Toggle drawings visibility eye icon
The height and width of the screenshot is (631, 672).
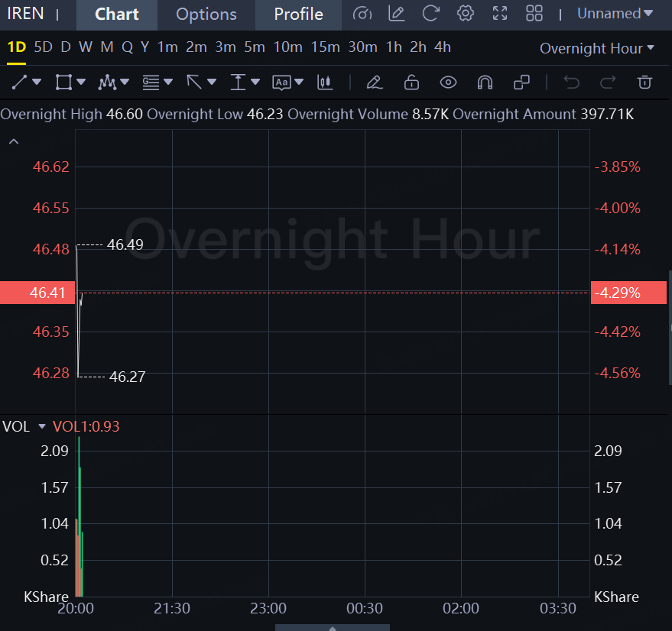(448, 82)
